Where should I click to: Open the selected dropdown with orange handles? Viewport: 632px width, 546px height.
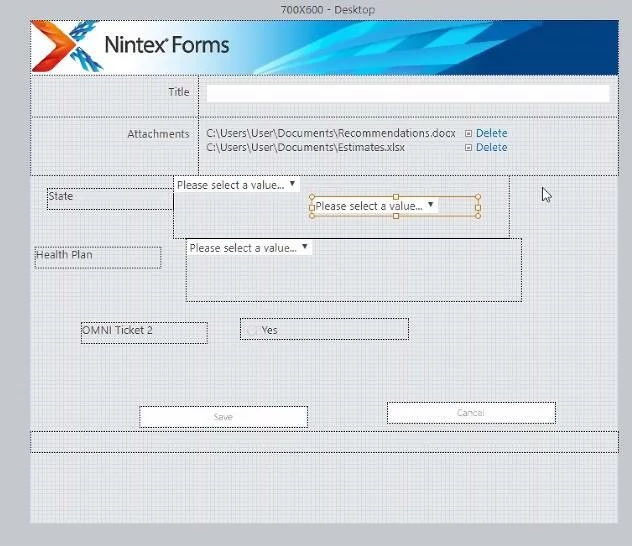375,206
